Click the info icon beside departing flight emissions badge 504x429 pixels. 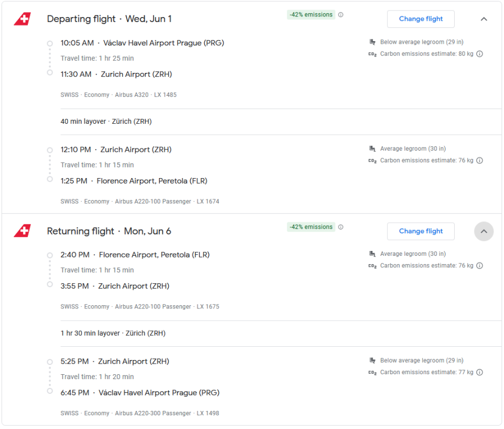point(341,15)
